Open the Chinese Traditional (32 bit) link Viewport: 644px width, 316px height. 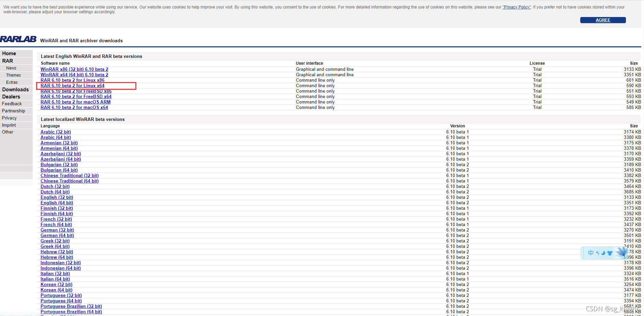pos(70,175)
